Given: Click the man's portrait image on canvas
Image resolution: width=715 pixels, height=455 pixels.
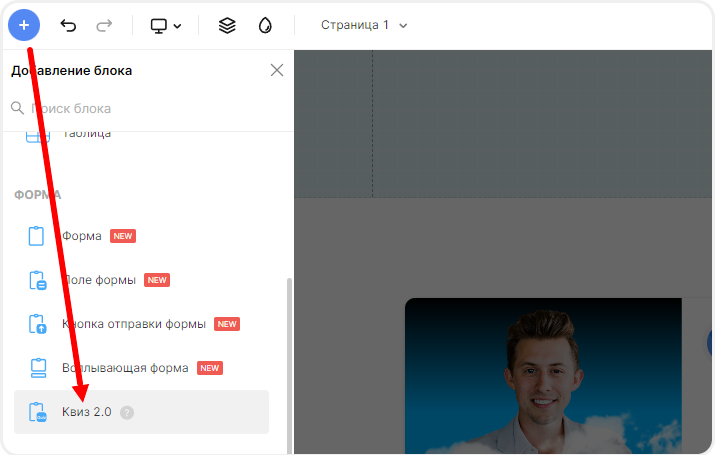Looking at the screenshot, I should point(543,375).
